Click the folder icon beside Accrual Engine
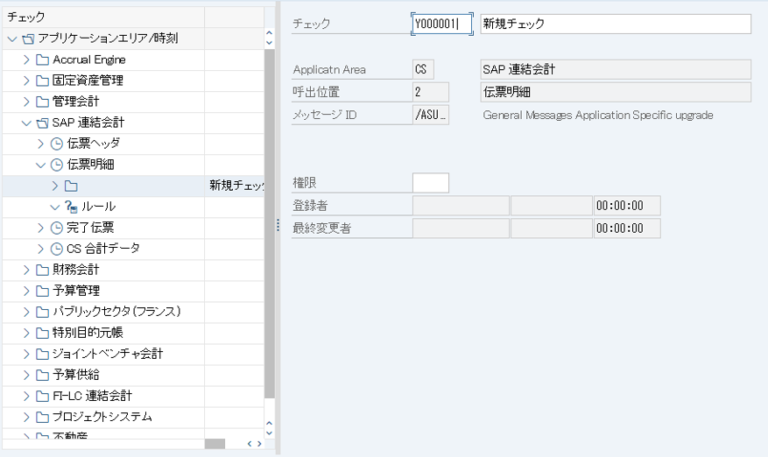Viewport: 768px width, 457px height. [x=42, y=60]
